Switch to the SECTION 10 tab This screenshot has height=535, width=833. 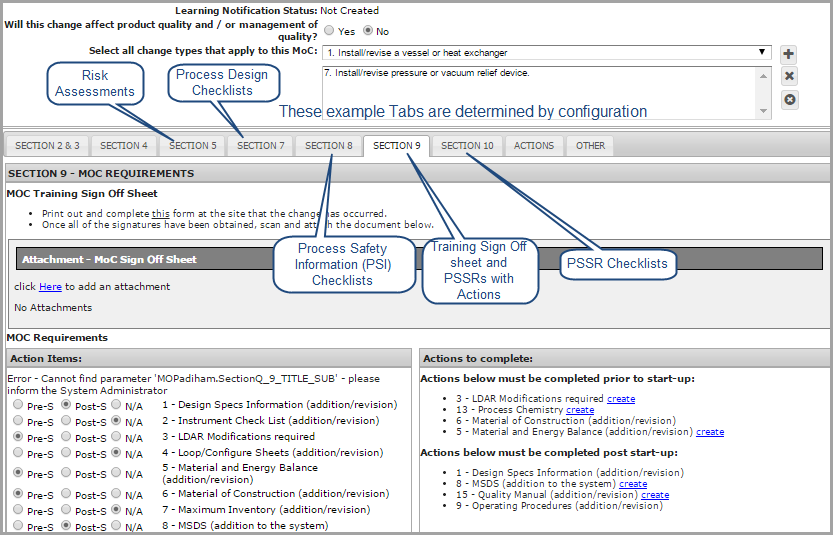[x=467, y=146]
